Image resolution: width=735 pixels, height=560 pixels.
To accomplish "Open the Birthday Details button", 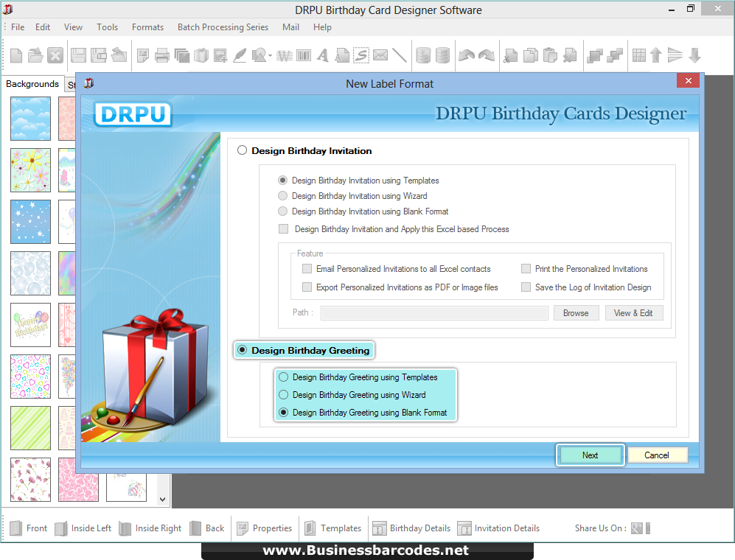I will pos(411,528).
